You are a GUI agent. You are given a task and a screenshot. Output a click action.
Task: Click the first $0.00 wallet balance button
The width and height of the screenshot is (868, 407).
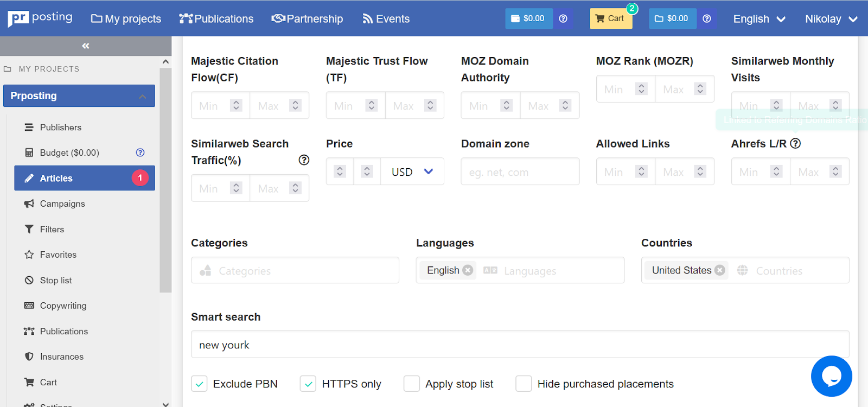(x=529, y=18)
